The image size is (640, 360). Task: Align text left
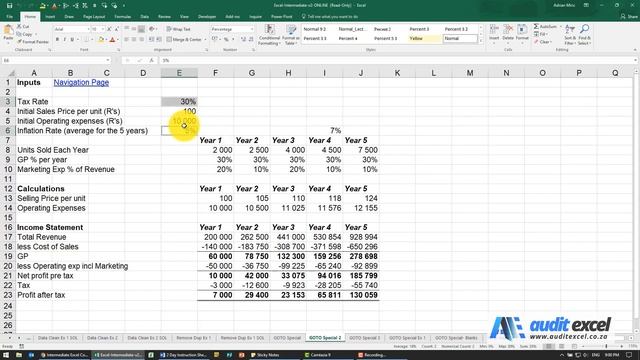(127, 40)
